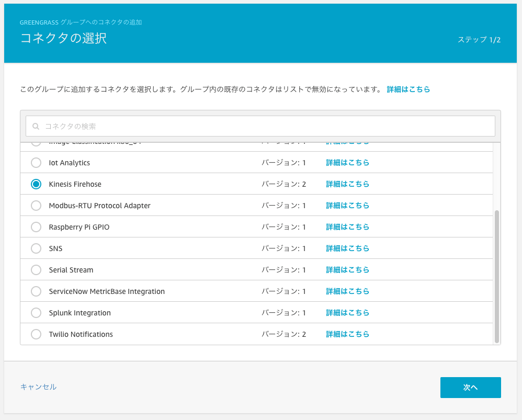Select the Kinesis Firehose radio button
The image size is (522, 420).
[x=36, y=184]
